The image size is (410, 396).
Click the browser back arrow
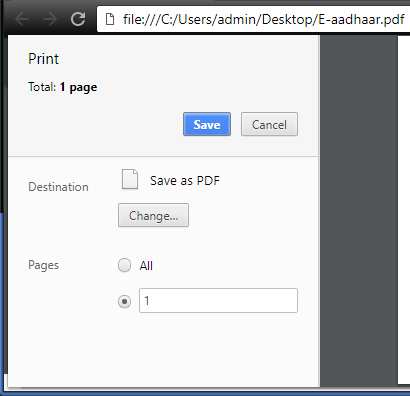point(22,19)
